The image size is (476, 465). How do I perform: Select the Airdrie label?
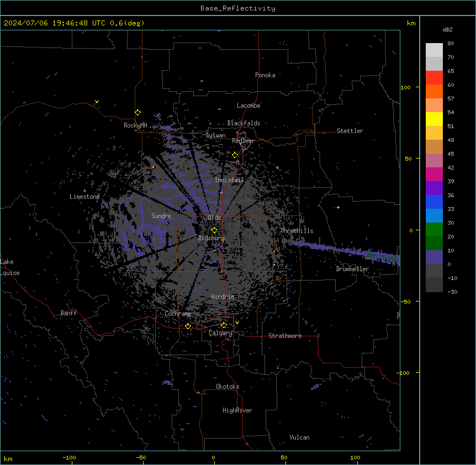pos(223,297)
